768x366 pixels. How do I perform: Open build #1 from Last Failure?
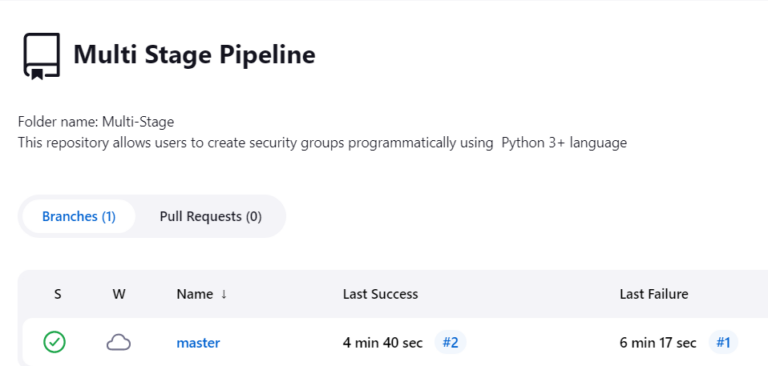pyautogui.click(x=723, y=342)
